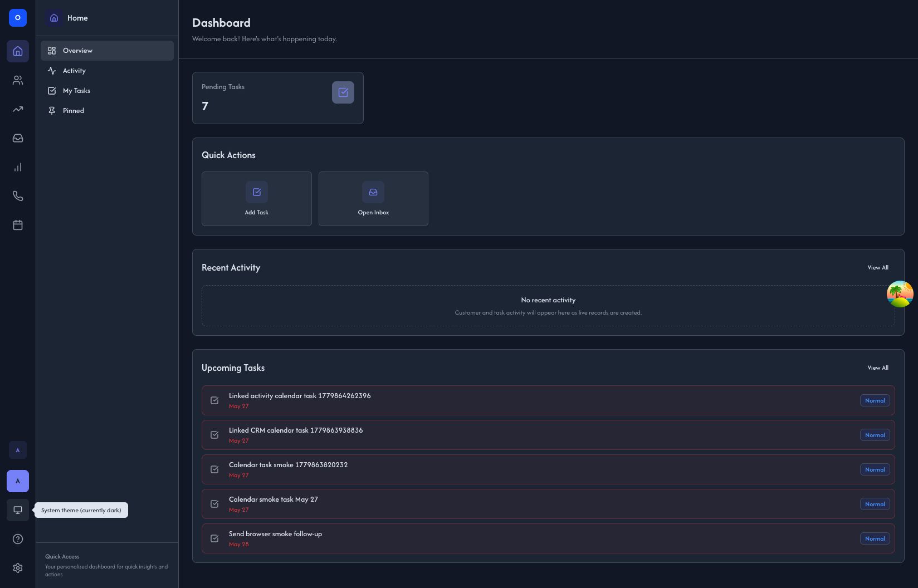Open the help question mark icon
Image resolution: width=918 pixels, height=588 pixels.
tap(18, 539)
